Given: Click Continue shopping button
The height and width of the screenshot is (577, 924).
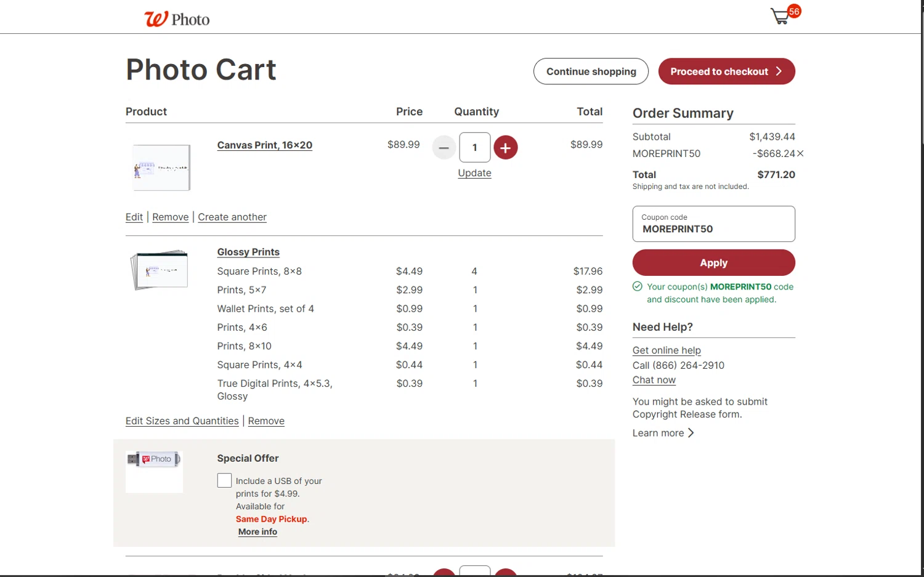Looking at the screenshot, I should [591, 71].
